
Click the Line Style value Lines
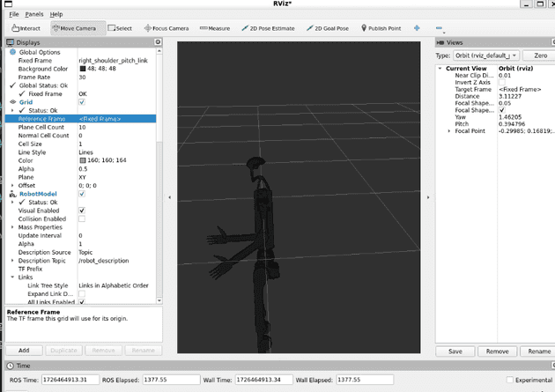pyautogui.click(x=85, y=152)
